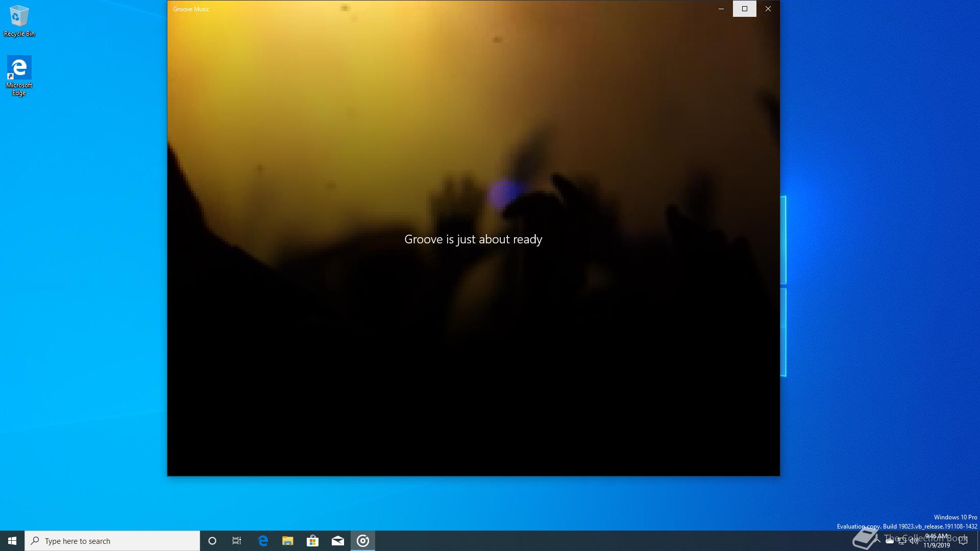Open the clock showing 9:46 AM

[937, 541]
